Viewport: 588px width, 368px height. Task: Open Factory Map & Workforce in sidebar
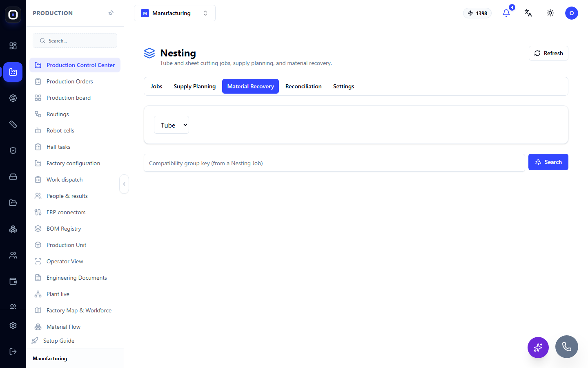75,310
